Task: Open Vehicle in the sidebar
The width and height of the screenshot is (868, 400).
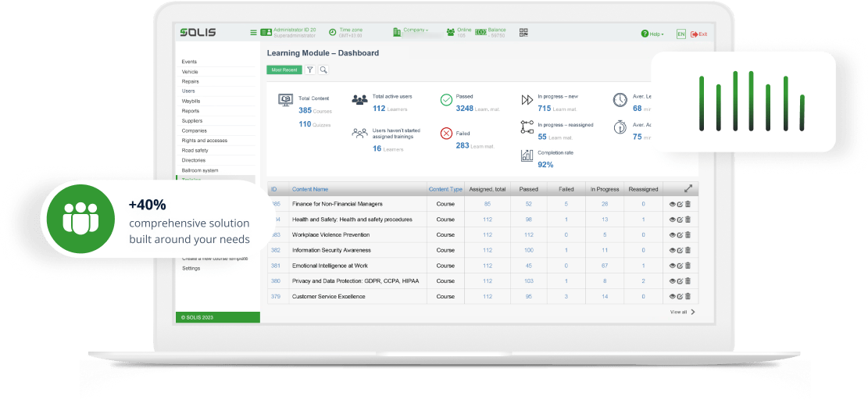Action: point(190,72)
